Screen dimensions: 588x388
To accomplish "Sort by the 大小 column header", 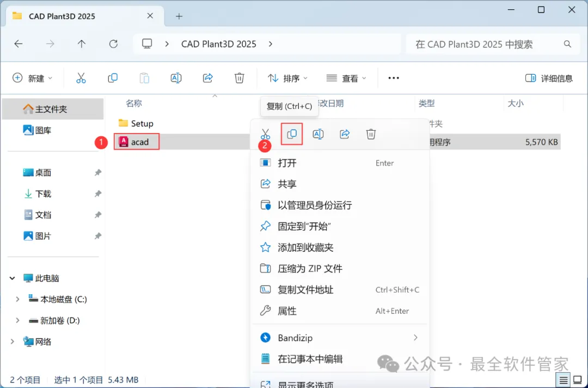I will pos(515,103).
